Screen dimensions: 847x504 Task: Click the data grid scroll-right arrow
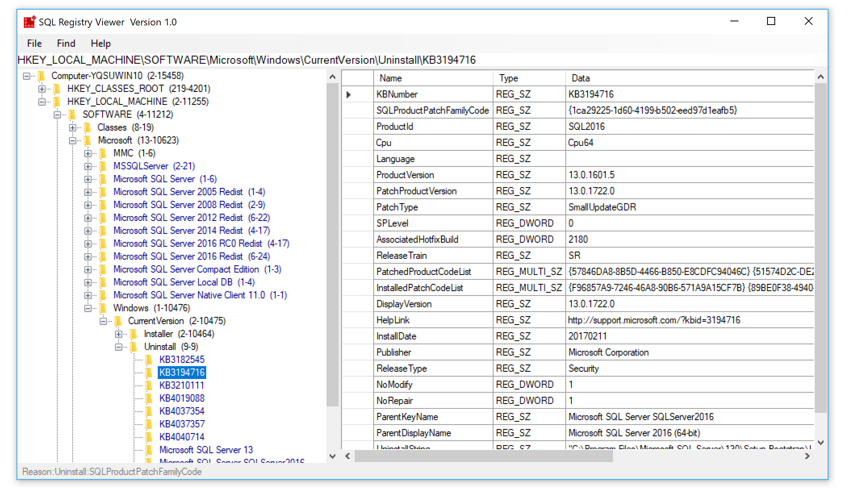[807, 456]
